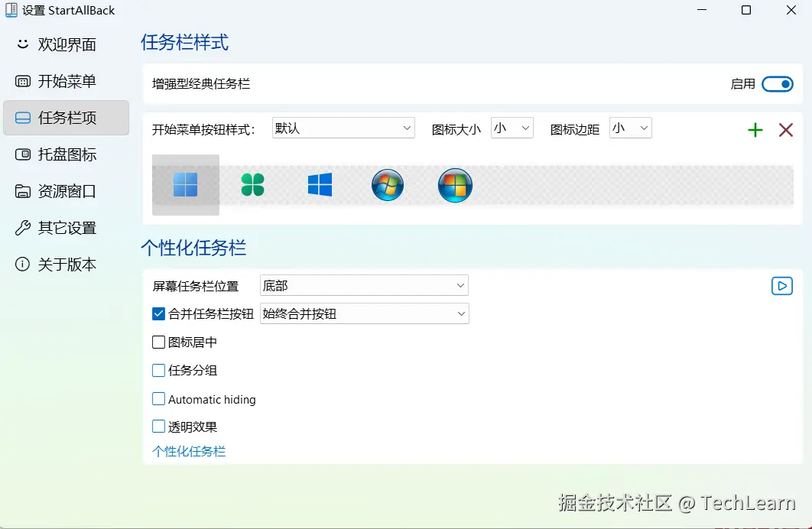Click the green plus add icon
The image size is (812, 529).
[755, 130]
